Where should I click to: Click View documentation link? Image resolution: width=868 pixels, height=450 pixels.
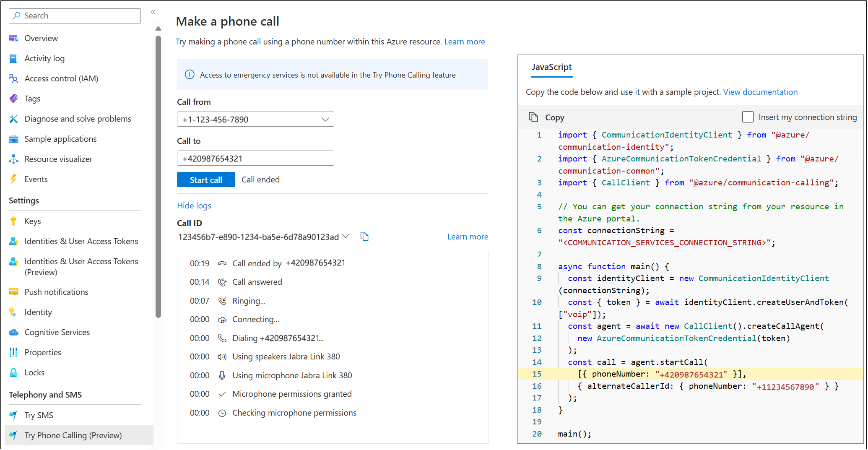[x=760, y=92]
